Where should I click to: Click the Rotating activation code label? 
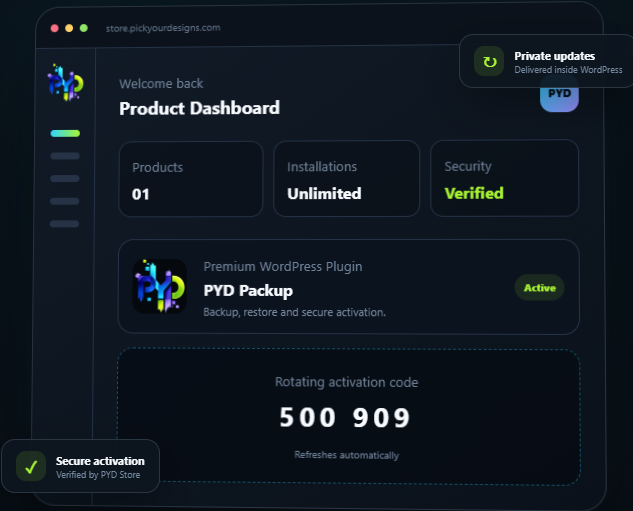click(346, 382)
